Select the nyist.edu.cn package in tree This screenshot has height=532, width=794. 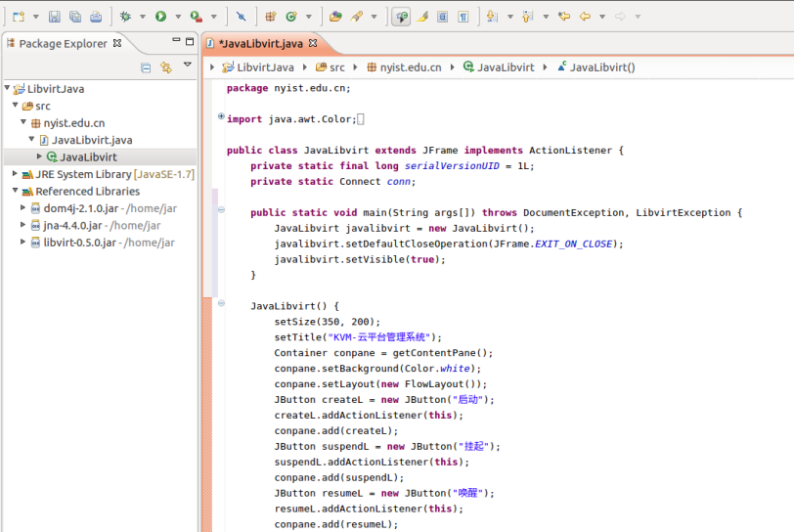pos(74,123)
